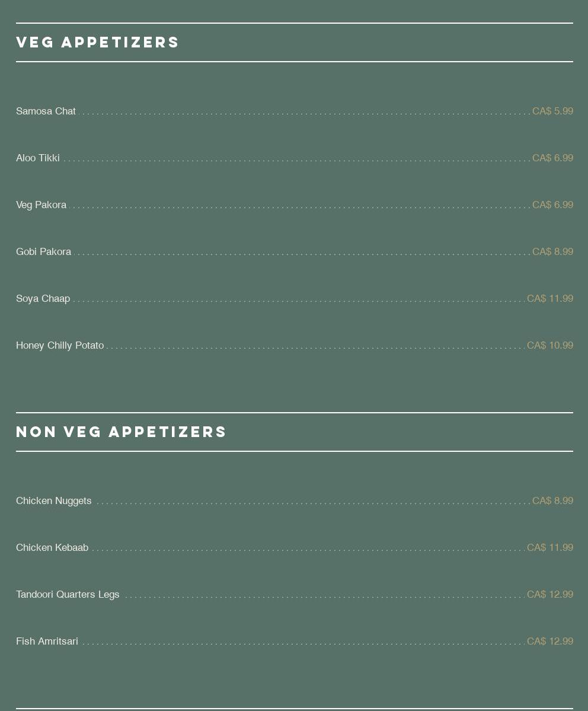Select Aloo Tikki from the menu

point(38,158)
